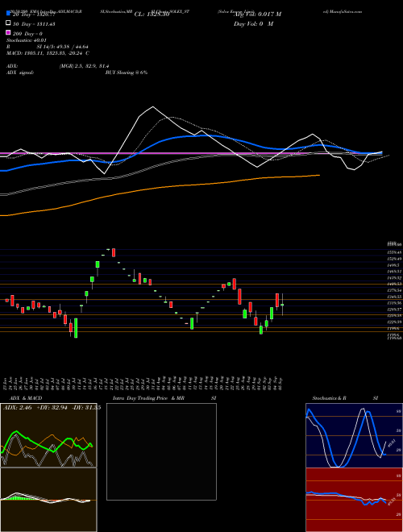Viewport: 403px width, 532px height.
Task: Click the empty Intra Day Trading chart box
Action: [161, 451]
